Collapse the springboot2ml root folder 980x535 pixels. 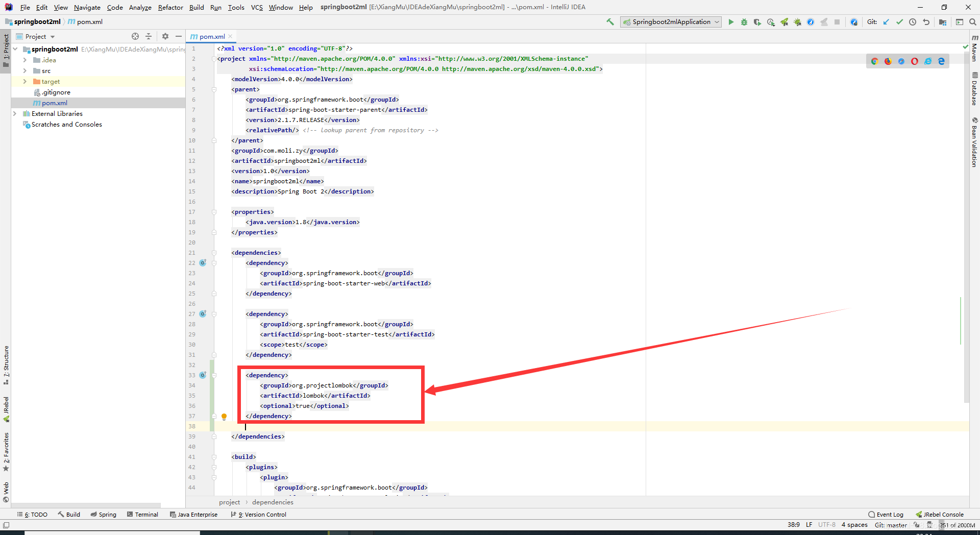[x=15, y=50]
